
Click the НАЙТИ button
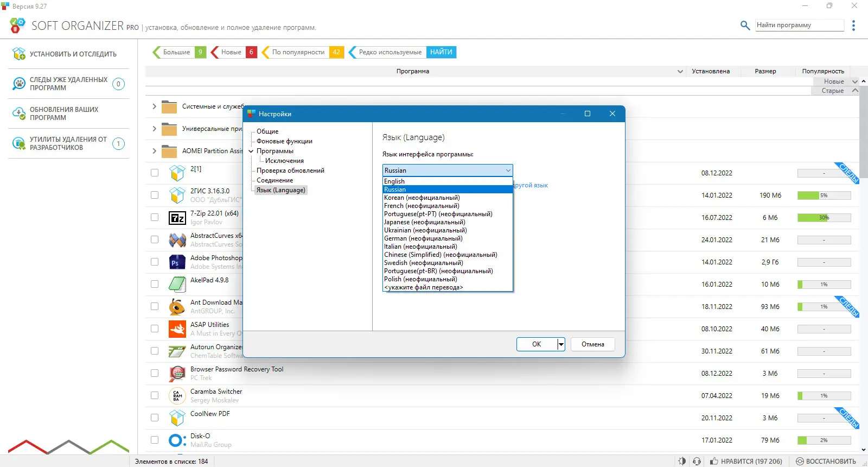[x=441, y=52]
